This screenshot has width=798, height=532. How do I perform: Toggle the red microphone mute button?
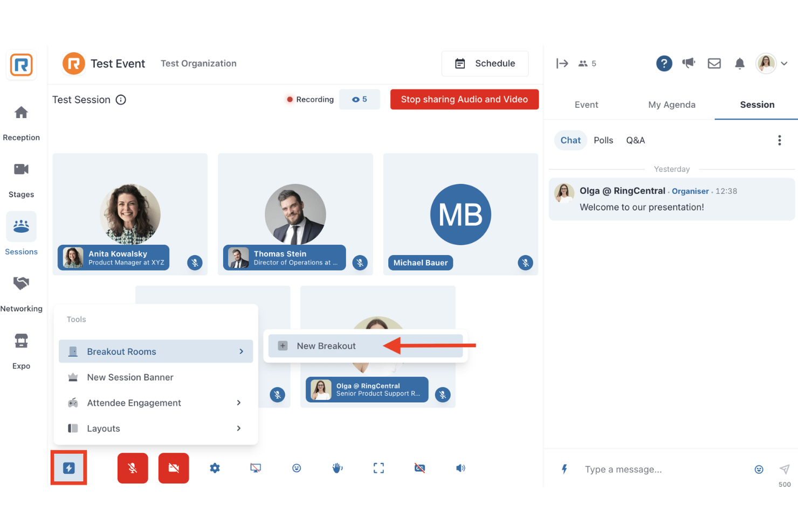click(x=133, y=468)
